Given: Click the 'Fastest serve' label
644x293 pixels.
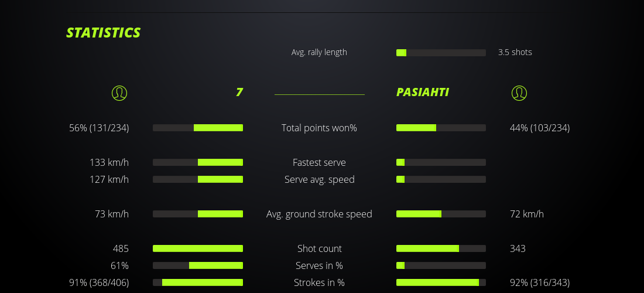Looking at the screenshot, I should (319, 162).
